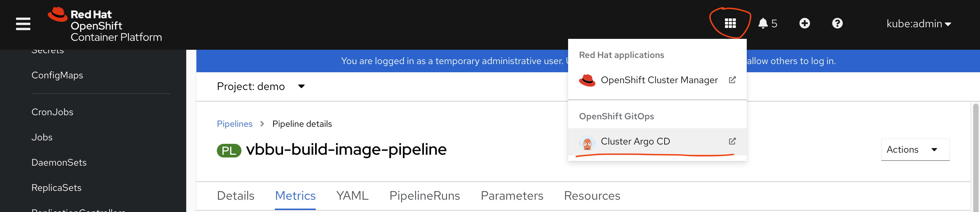Switch to the YAML tab
This screenshot has height=212, width=980.
tap(352, 196)
